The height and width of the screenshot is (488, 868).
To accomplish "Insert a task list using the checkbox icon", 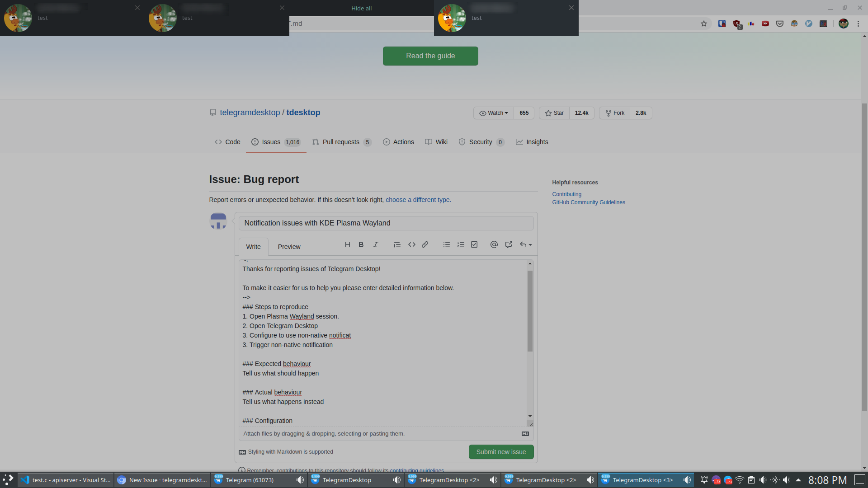I will coord(474,244).
